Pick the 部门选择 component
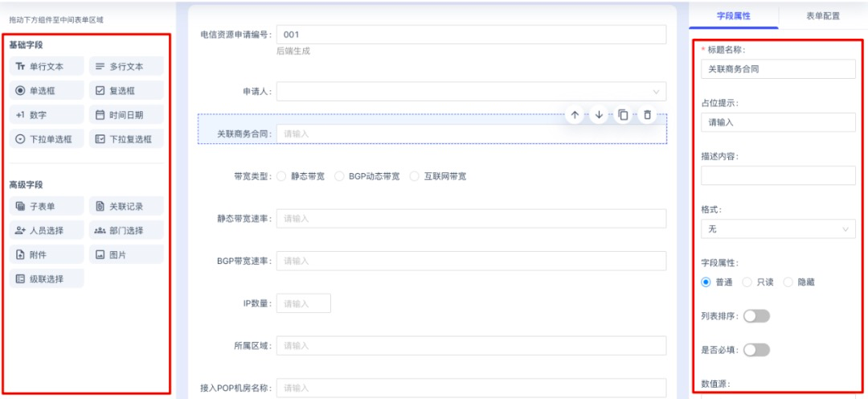This screenshot has width=868, height=399. pos(126,231)
